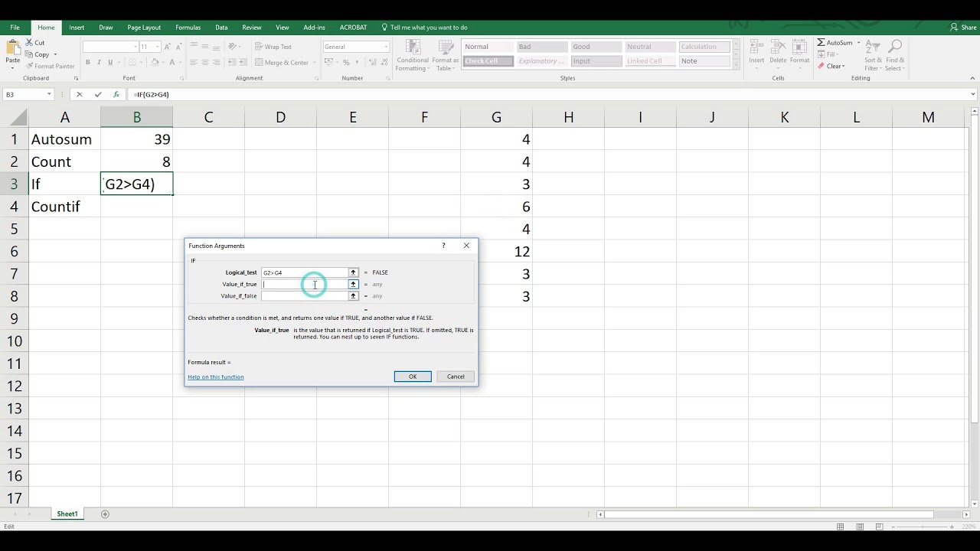Open the Help on this function link
The height and width of the screenshot is (551, 980).
click(216, 377)
